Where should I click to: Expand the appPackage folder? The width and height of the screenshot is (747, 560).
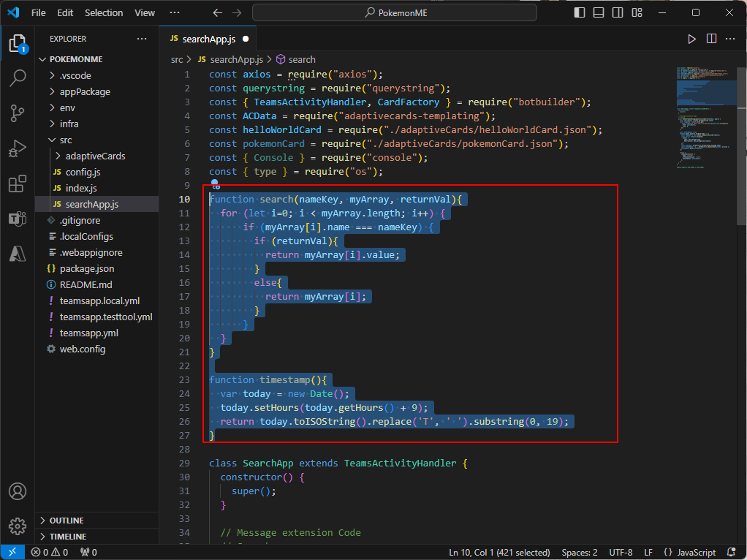[x=97, y=91]
